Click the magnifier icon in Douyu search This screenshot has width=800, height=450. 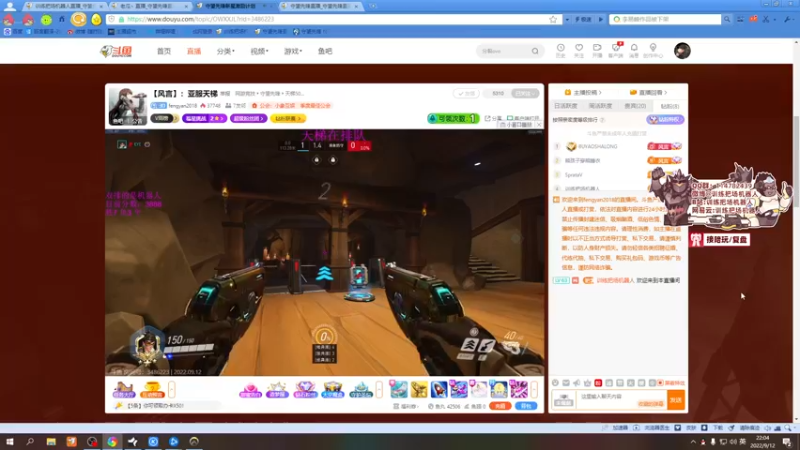tap(535, 51)
